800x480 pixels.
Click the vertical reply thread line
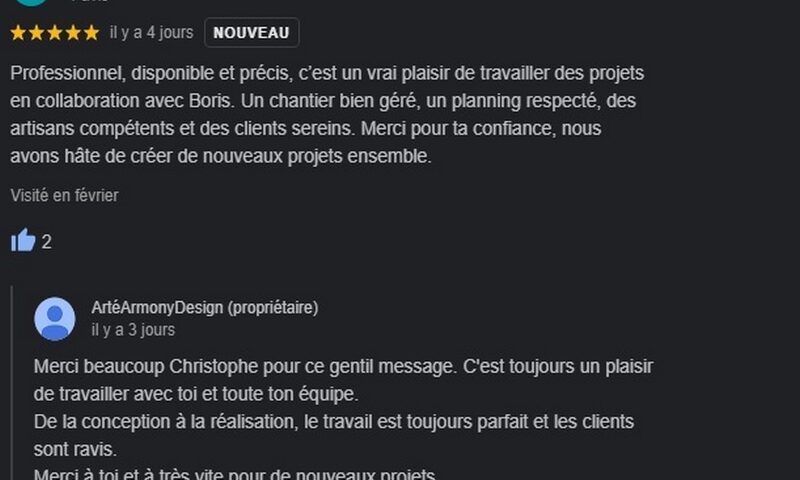point(12,383)
